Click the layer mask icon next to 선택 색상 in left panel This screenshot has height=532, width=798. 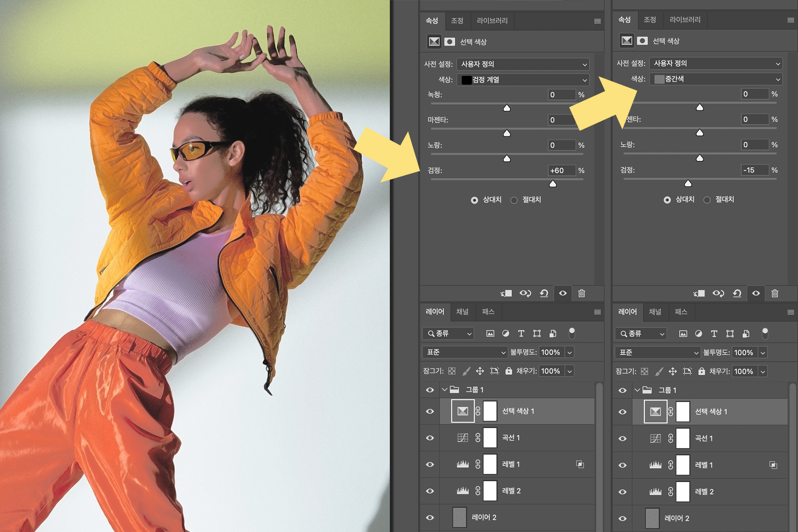[450, 42]
